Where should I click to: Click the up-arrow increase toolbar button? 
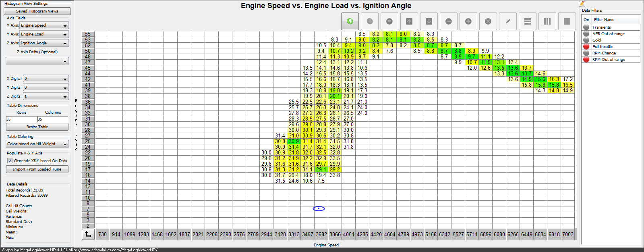click(x=409, y=21)
